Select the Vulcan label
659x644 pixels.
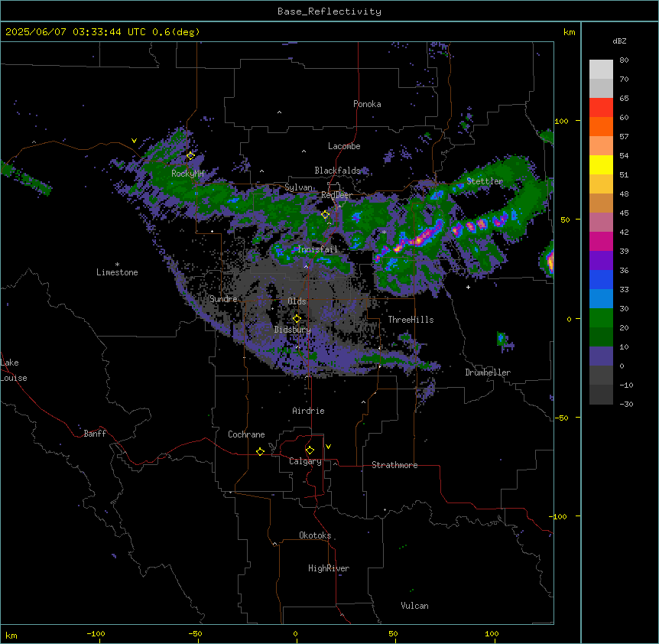[414, 606]
